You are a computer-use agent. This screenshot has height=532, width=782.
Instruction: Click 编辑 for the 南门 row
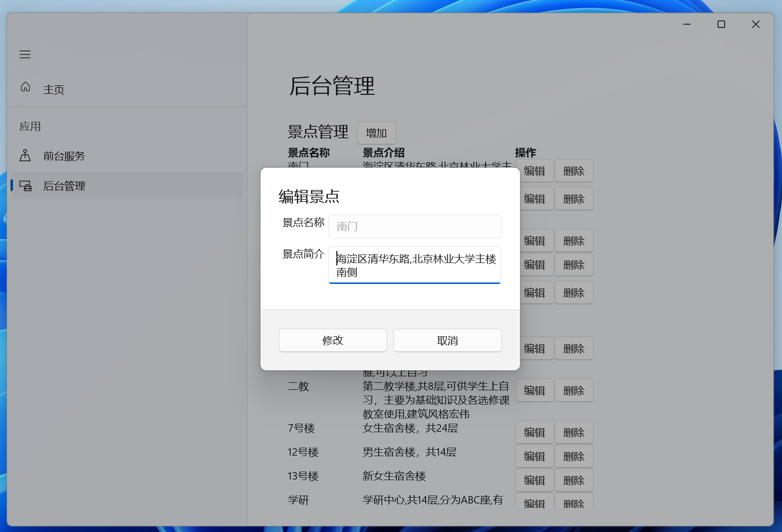534,171
